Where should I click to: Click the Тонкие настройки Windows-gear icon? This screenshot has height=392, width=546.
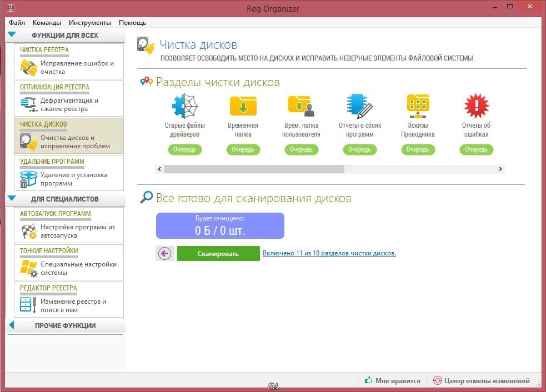coord(28,268)
